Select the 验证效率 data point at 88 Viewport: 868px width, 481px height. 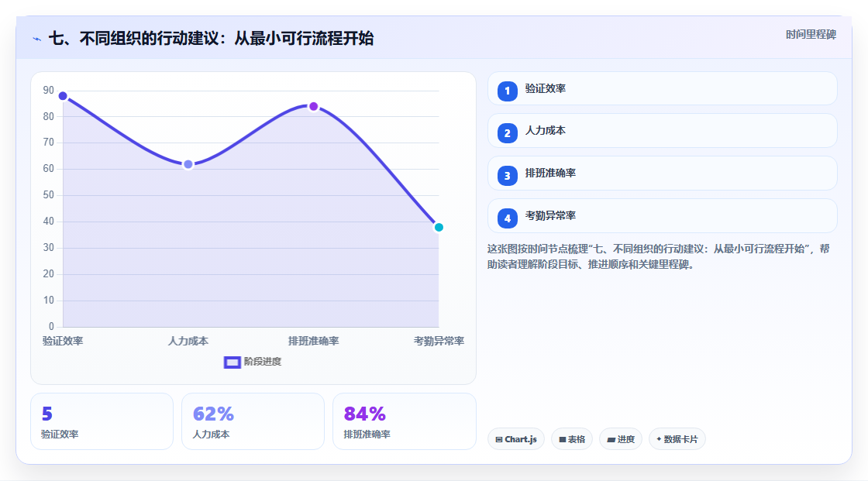pos(63,96)
